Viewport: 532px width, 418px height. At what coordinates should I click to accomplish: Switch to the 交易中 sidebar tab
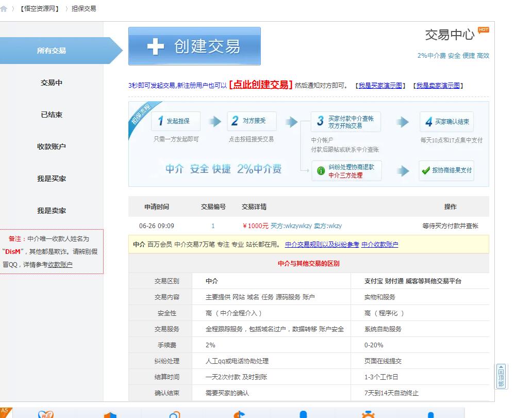point(52,83)
